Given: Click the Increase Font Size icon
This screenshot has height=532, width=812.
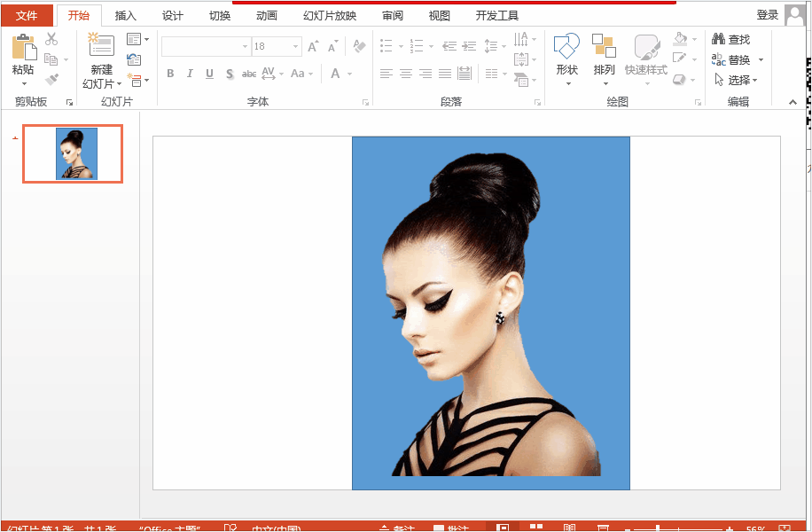Looking at the screenshot, I should tap(313, 47).
